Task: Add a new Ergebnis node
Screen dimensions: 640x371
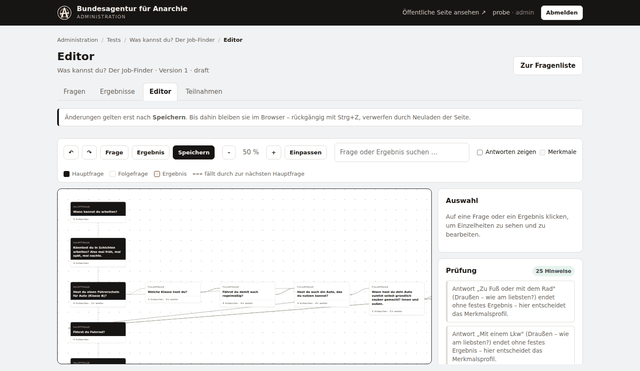Action: 151,152
